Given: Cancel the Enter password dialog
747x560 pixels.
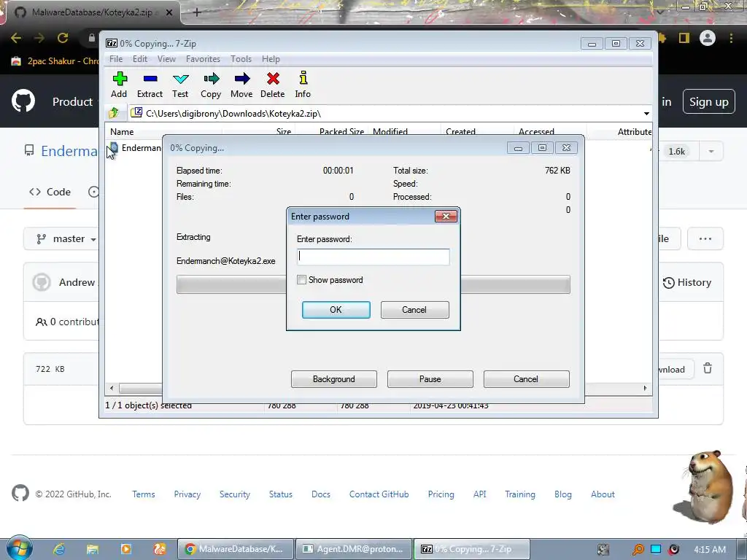Looking at the screenshot, I should (x=414, y=309).
